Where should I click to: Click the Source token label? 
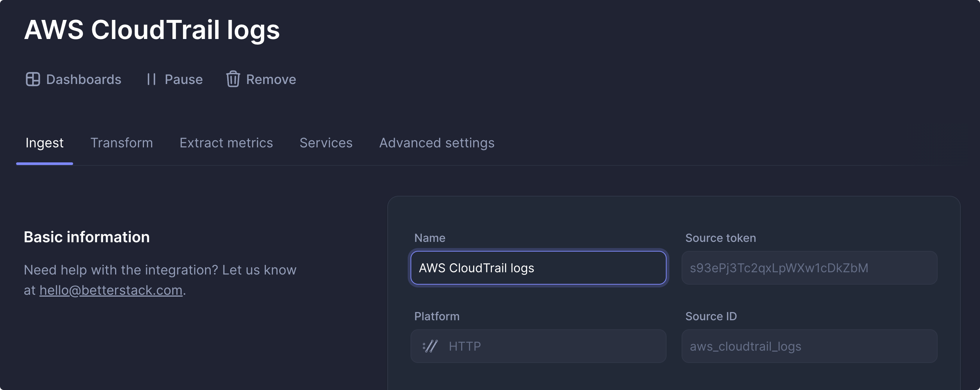click(721, 238)
